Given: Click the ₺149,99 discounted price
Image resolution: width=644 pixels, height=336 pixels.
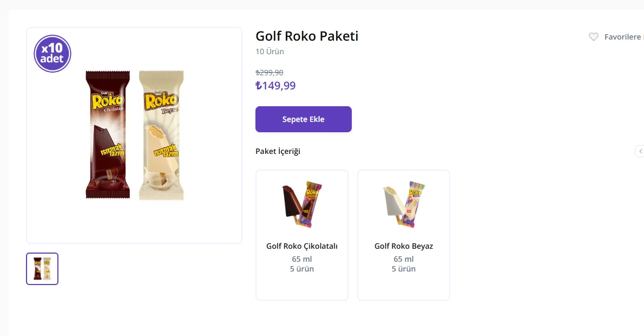Looking at the screenshot, I should [x=275, y=86].
